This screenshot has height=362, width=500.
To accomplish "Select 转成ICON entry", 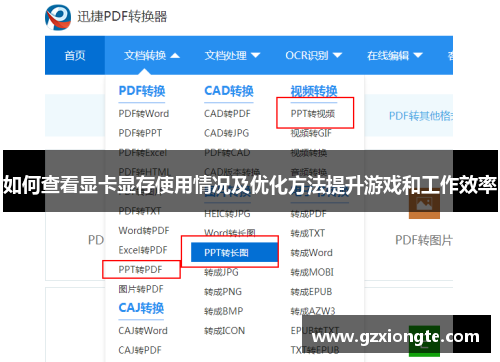I will coord(224,331).
